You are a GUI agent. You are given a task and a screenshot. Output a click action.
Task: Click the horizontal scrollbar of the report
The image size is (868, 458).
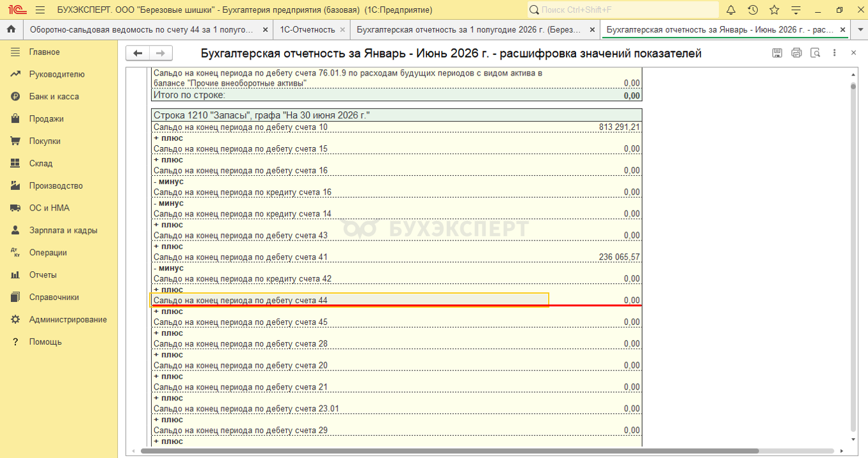[449, 451]
